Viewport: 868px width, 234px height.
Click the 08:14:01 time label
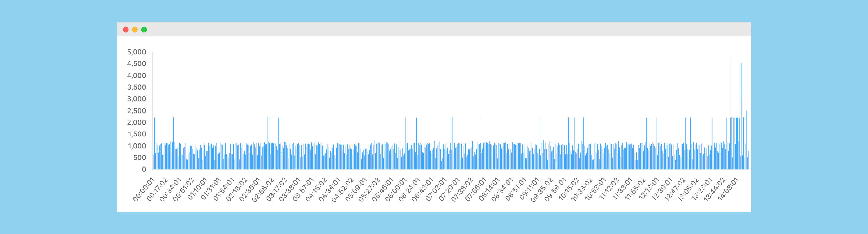[489, 189]
